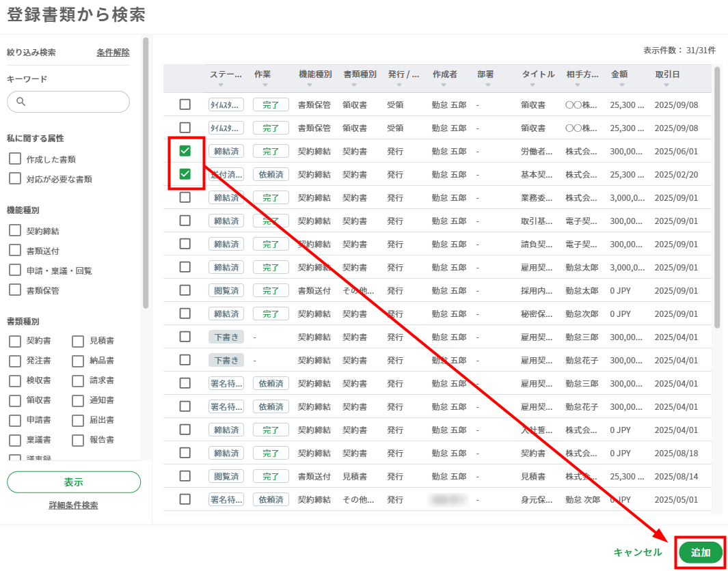
Task: Open the 作成者 column filter arrow
Action: click(x=444, y=85)
